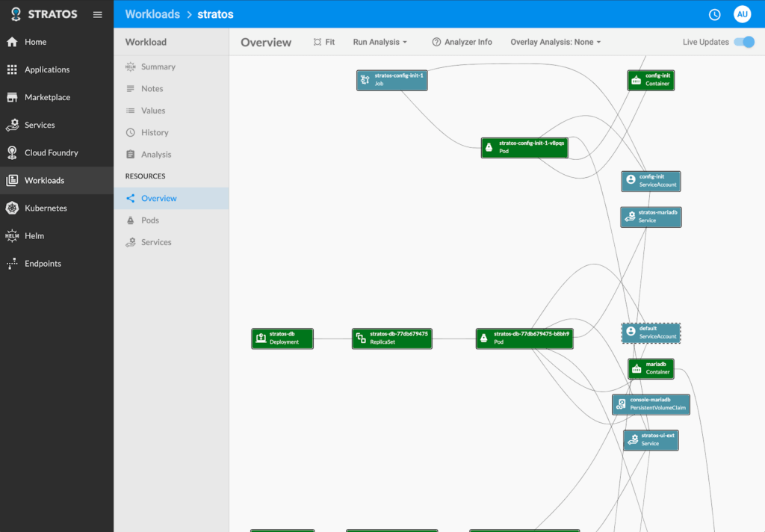Click the Values list icon
Screen dimensions: 765x532
click(x=130, y=111)
